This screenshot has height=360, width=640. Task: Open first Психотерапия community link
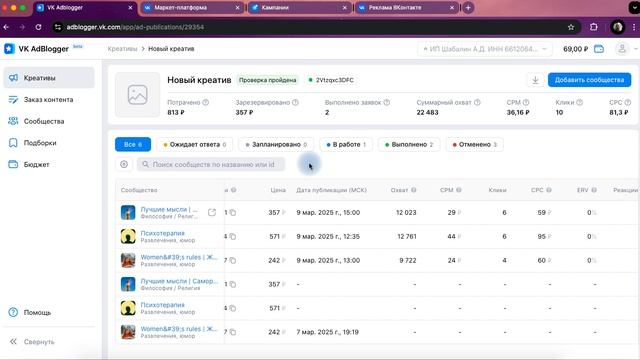point(162,233)
